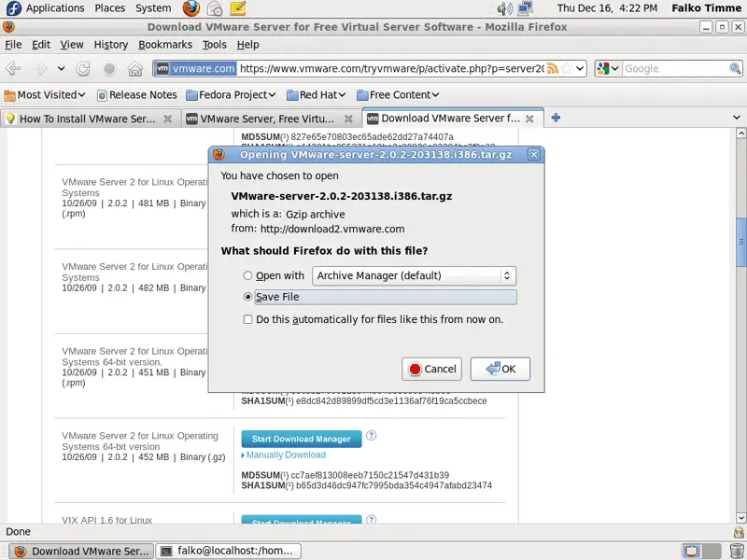The height and width of the screenshot is (560, 747).
Task: Go back with the browser Back arrow
Action: pos(13,68)
